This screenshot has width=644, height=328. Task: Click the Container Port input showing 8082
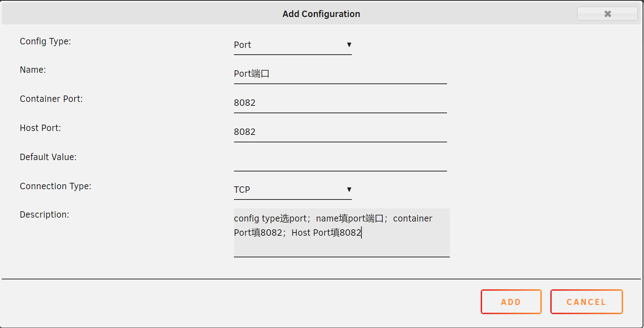click(340, 103)
